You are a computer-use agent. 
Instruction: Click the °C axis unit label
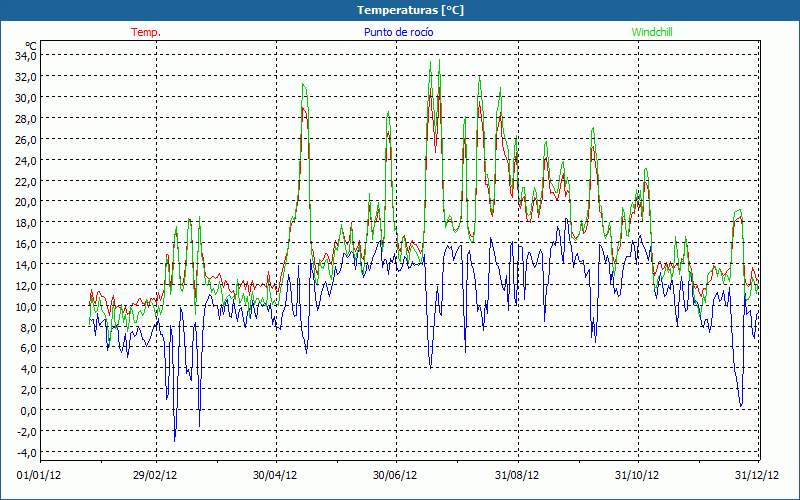coord(30,47)
